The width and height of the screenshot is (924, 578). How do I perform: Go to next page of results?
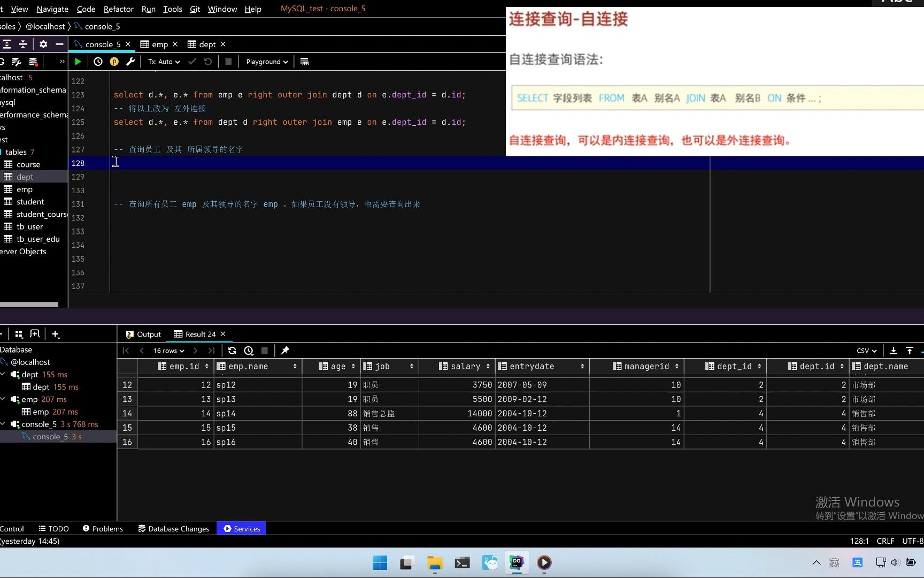[x=195, y=351]
